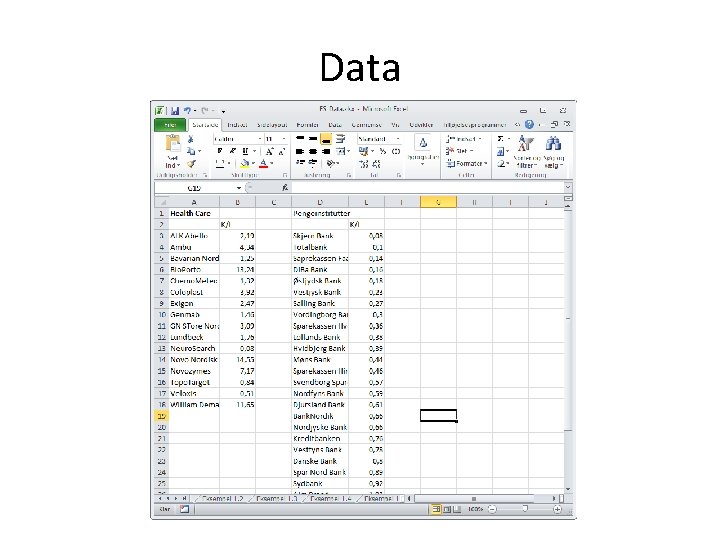Select the Eksempel 1.3 sheet tab
Image resolution: width=720 pixels, height=540 pixels.
point(276,498)
